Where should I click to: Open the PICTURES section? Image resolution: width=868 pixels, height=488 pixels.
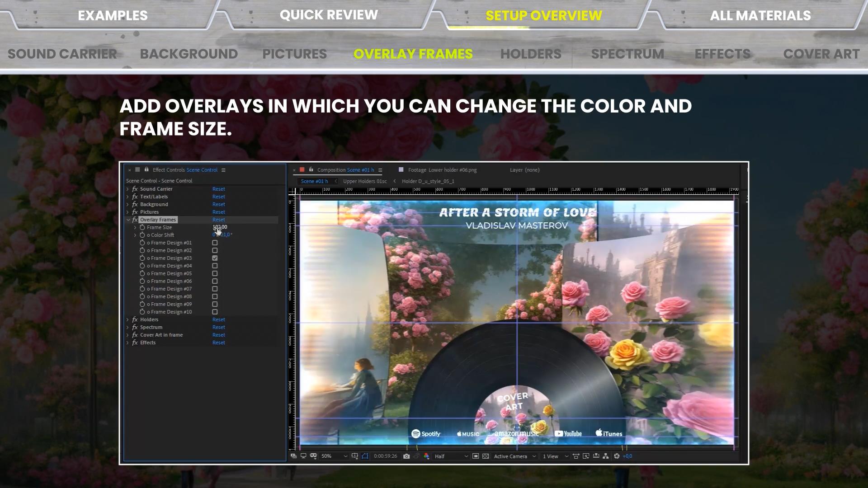295,54
